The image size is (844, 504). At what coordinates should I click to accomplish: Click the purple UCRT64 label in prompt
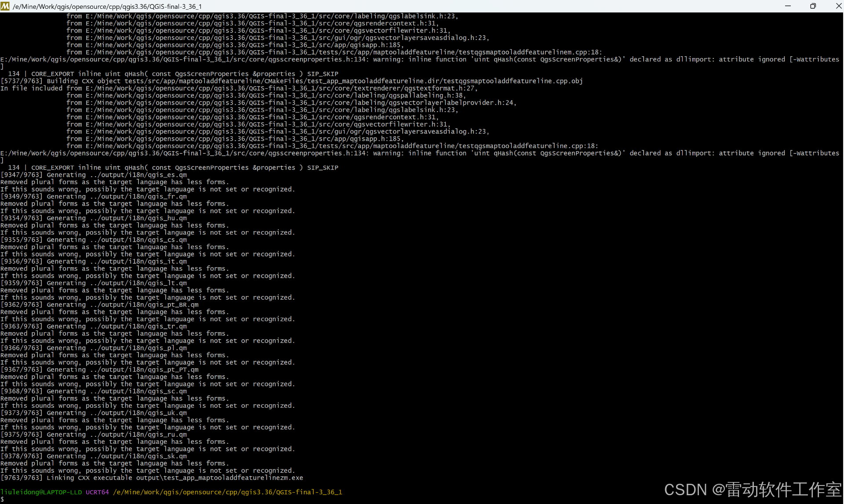97,492
